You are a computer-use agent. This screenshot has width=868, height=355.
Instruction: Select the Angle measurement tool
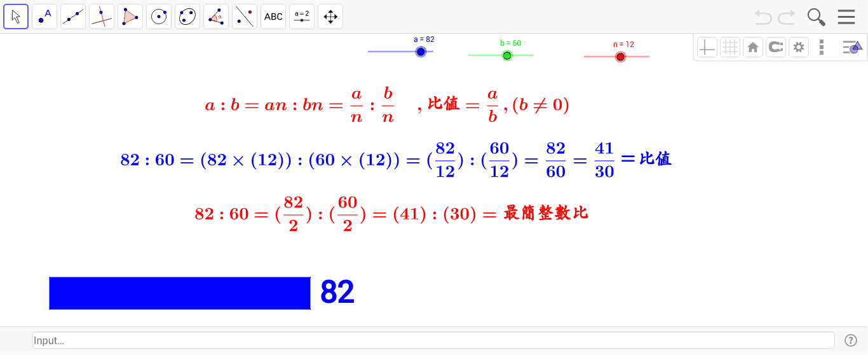pyautogui.click(x=216, y=17)
